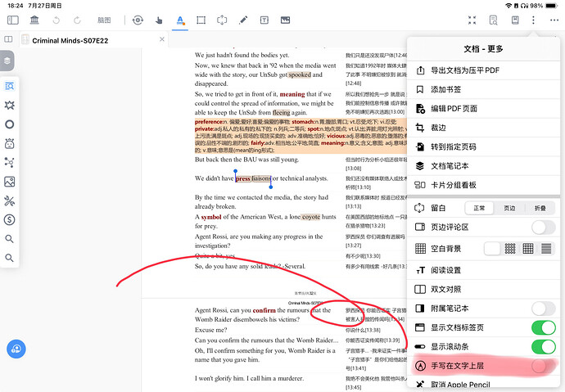The height and width of the screenshot is (392, 565).
Task: Set 留白 margin to 正常
Action: coord(479,208)
